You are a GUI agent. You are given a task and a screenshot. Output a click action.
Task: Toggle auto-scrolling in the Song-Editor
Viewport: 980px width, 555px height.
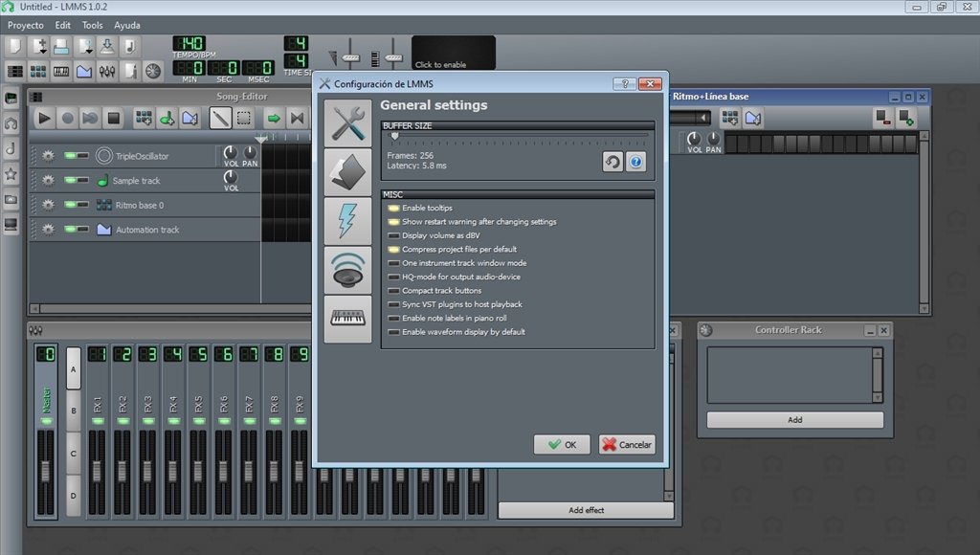tap(274, 118)
